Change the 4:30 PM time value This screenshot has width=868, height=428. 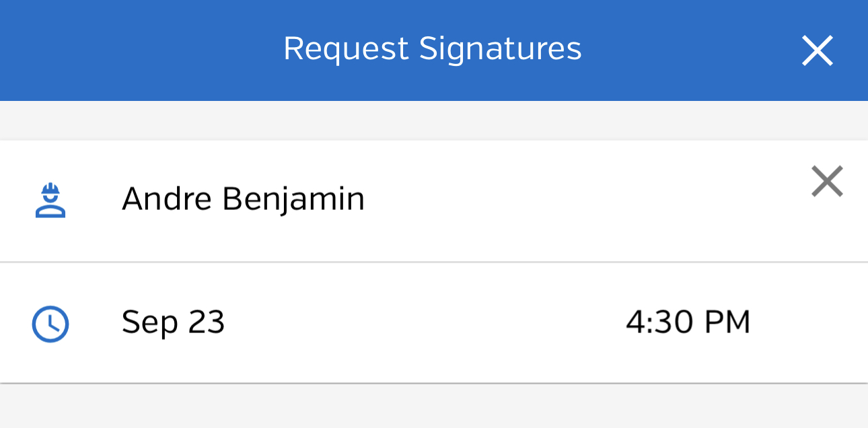(x=688, y=322)
